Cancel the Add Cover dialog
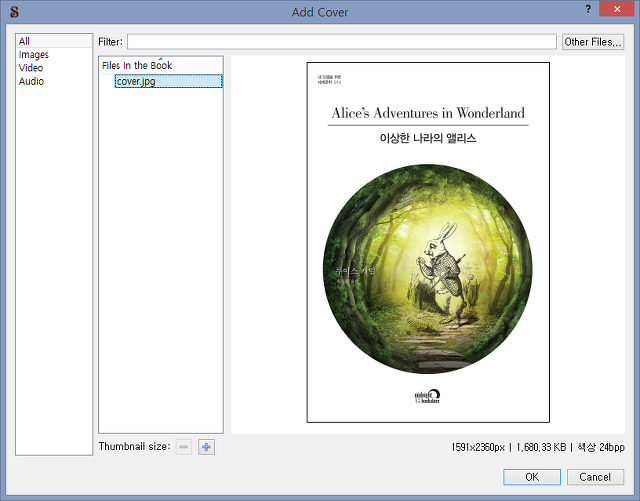 [595, 477]
